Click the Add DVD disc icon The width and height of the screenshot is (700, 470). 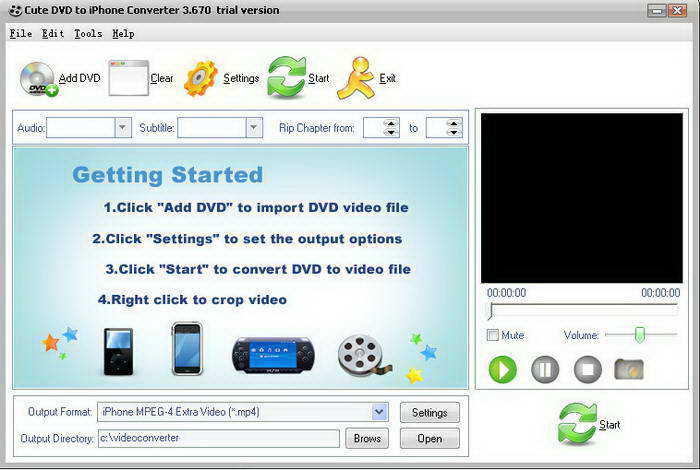tap(38, 79)
